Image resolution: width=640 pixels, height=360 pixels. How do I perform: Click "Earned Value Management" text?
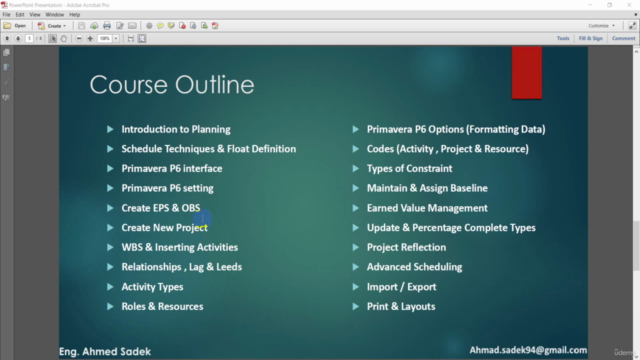click(x=427, y=208)
